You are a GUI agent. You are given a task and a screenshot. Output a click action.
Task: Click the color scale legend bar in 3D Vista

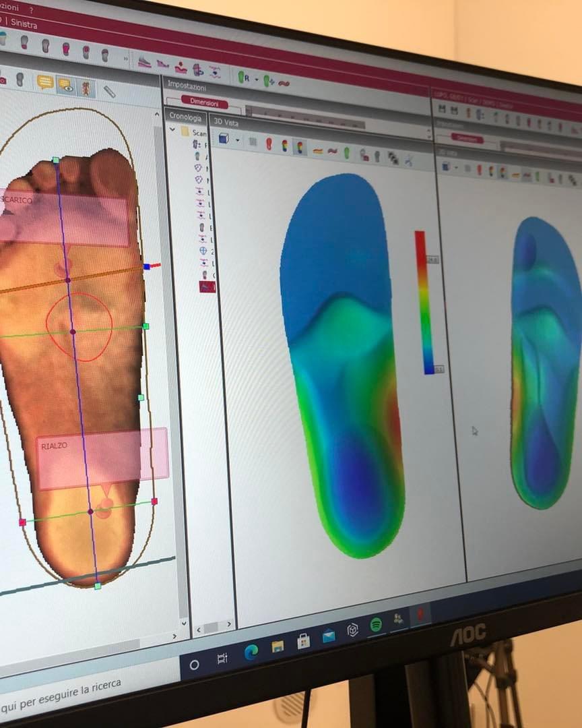tap(425, 302)
